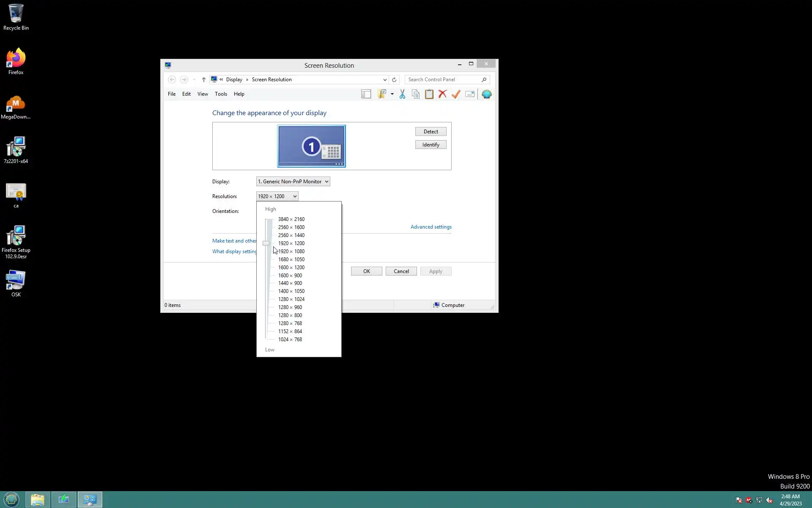Click the Copy toolbar icon

(416, 94)
